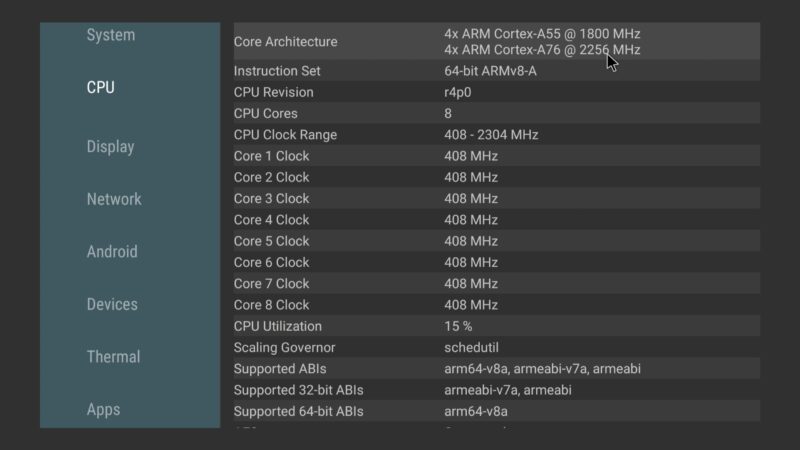This screenshot has width=800, height=450.
Task: Select the Supported 32-bit ABIs label
Action: pos(298,390)
